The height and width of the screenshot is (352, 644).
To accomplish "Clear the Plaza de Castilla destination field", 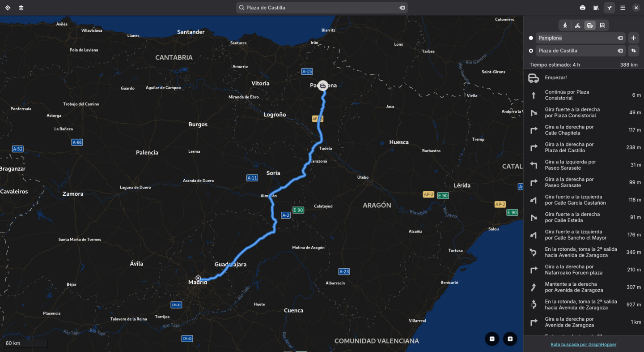I will pyautogui.click(x=620, y=51).
